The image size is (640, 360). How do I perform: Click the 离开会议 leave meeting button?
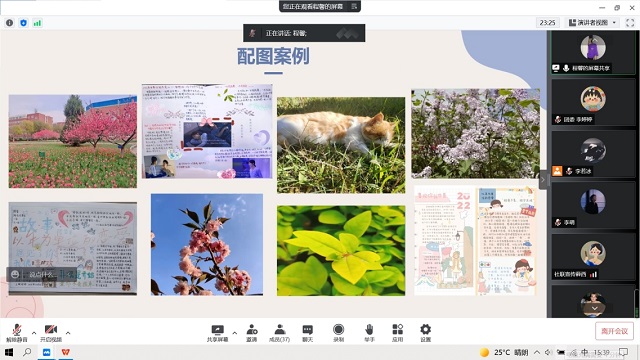tap(614, 331)
